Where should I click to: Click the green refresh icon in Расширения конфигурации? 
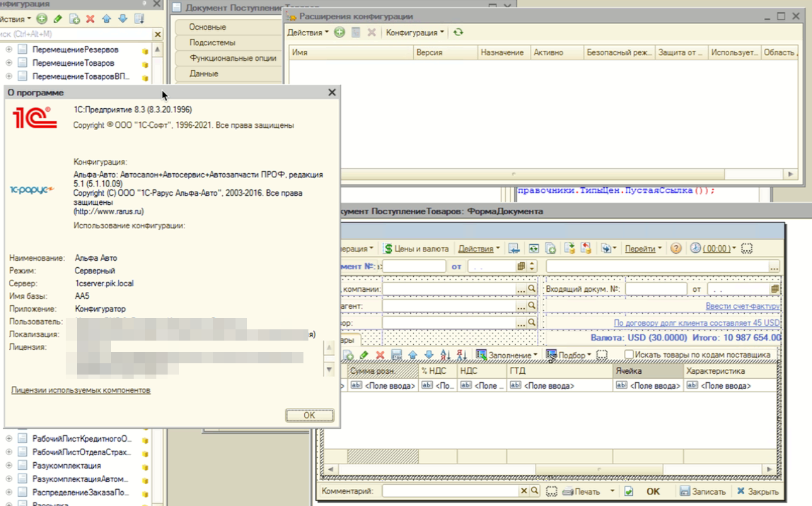458,33
